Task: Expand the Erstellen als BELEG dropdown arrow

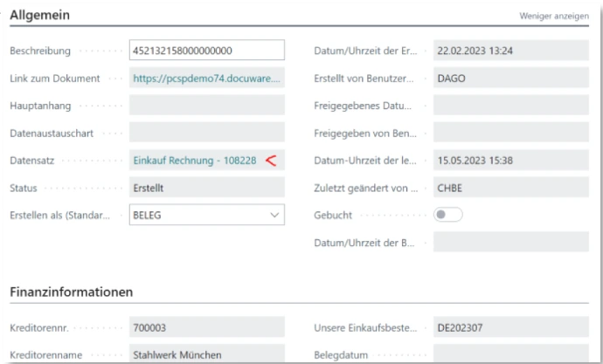Action: pyautogui.click(x=274, y=215)
